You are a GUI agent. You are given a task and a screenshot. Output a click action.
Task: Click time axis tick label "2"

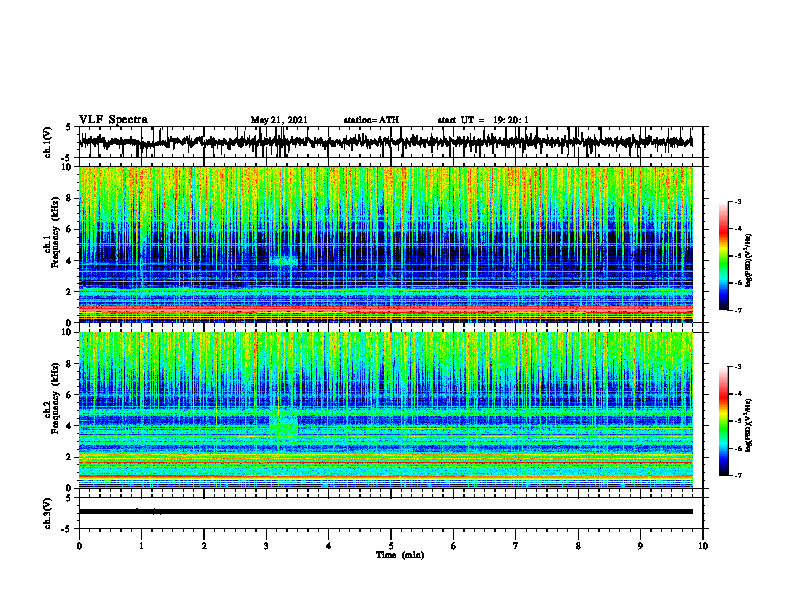pos(204,546)
